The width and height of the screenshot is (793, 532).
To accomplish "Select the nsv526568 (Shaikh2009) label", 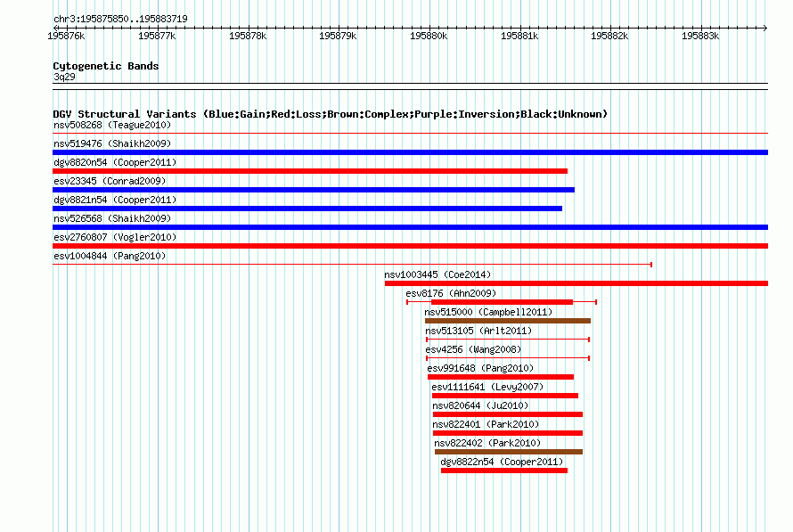I will (112, 218).
